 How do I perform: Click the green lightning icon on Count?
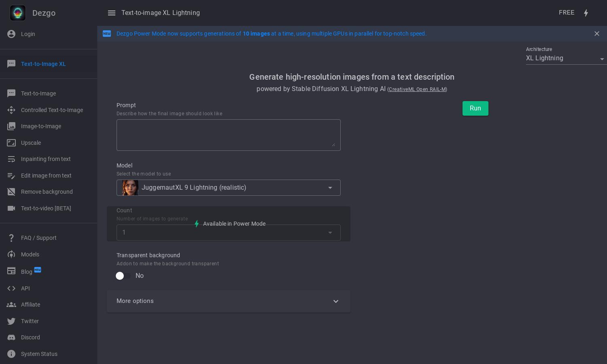[197, 224]
